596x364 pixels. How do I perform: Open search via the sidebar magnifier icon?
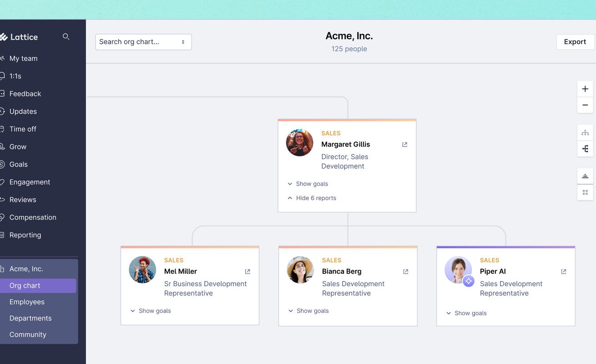point(66,37)
